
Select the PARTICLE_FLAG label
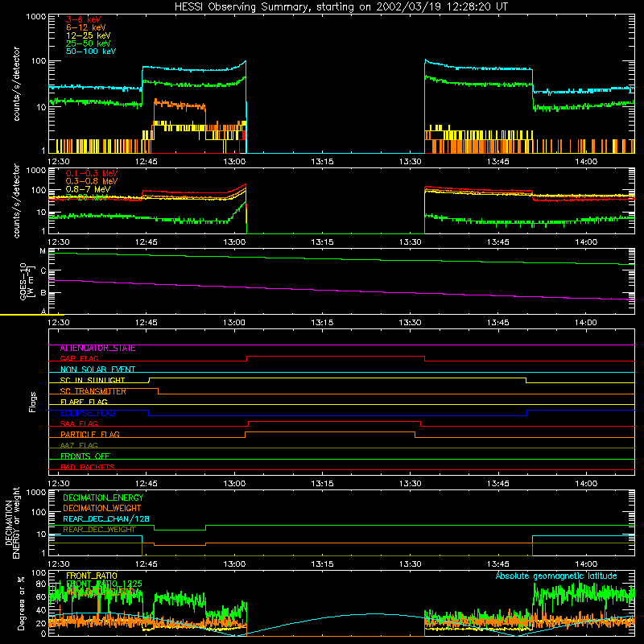click(x=90, y=435)
